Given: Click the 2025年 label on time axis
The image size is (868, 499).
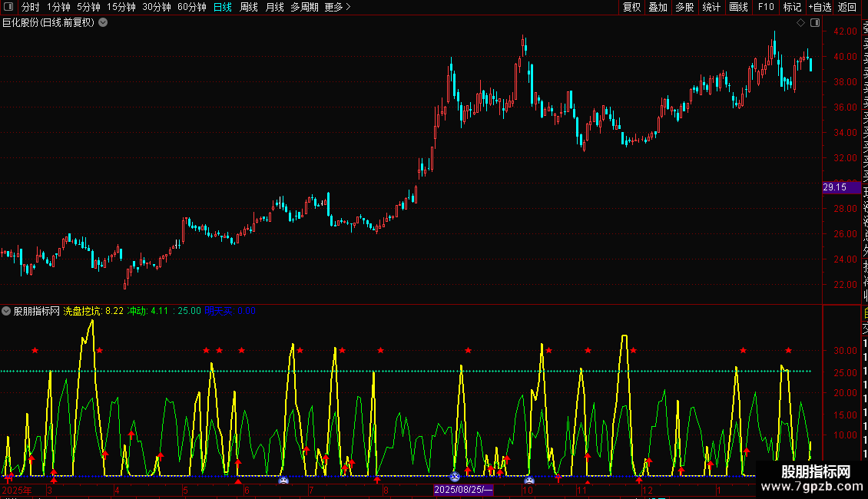Looking at the screenshot, I should pos(17,490).
